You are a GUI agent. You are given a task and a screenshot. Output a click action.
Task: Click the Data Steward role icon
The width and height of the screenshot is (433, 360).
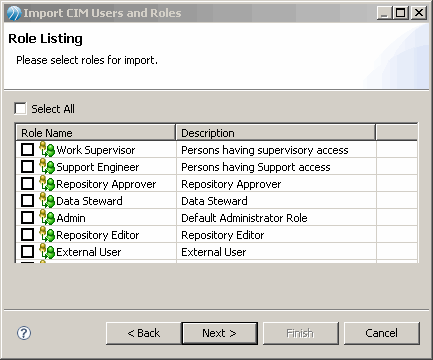[x=47, y=201]
